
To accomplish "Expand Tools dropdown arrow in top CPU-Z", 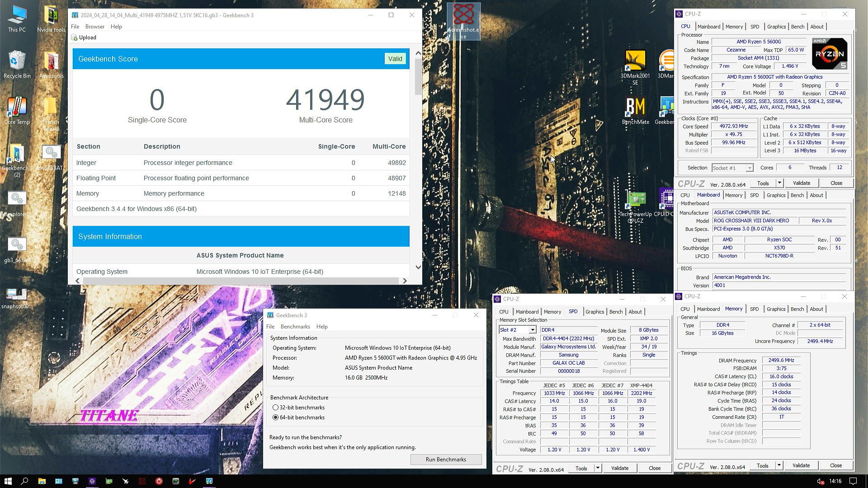I will tap(779, 183).
